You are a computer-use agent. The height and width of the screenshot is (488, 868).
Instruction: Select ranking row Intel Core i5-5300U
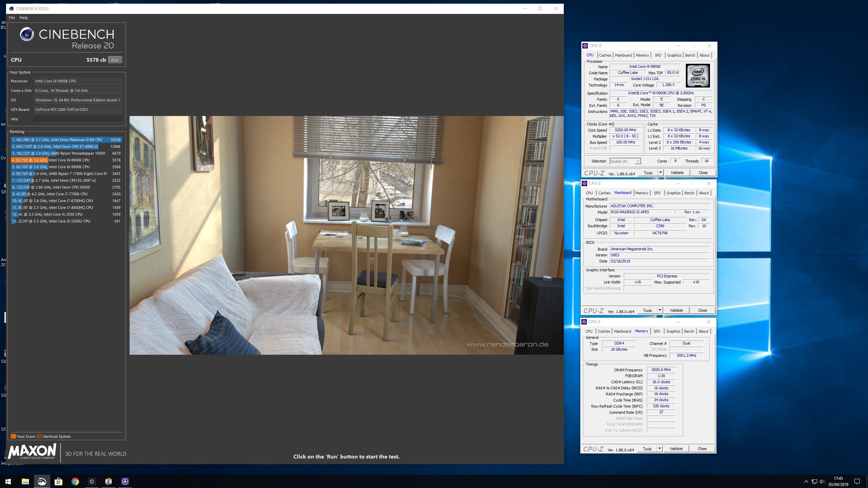[66, 221]
